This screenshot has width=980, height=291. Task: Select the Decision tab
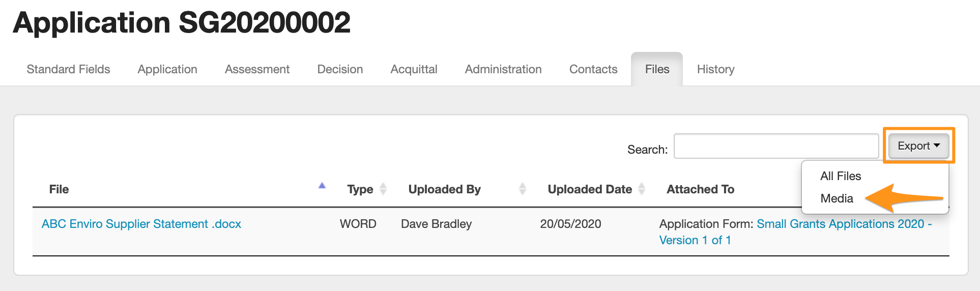340,69
